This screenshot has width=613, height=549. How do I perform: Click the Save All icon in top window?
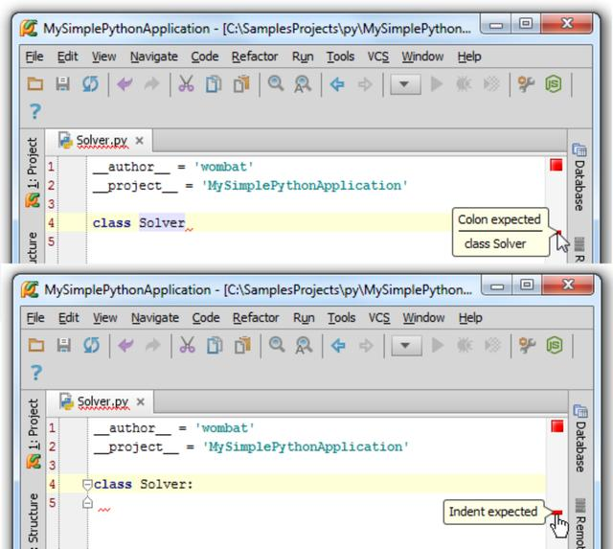pos(63,84)
